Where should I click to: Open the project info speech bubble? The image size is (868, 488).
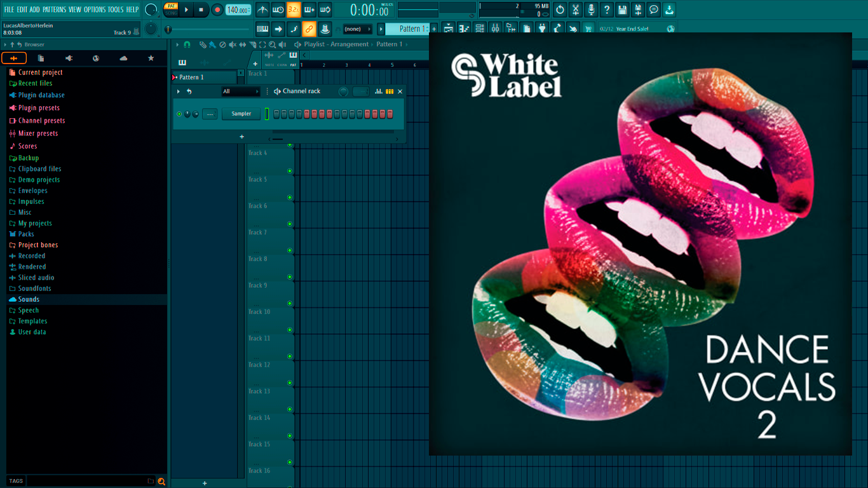[x=654, y=10]
